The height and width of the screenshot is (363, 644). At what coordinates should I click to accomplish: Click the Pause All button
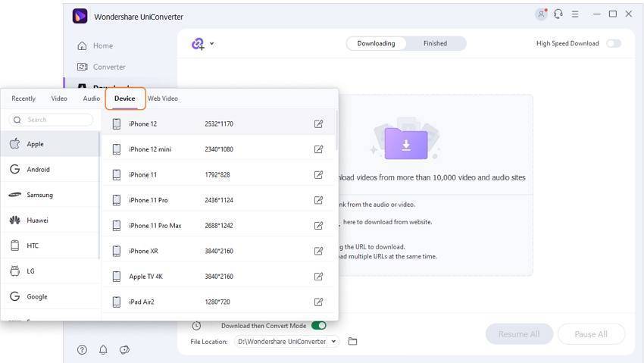[591, 334]
